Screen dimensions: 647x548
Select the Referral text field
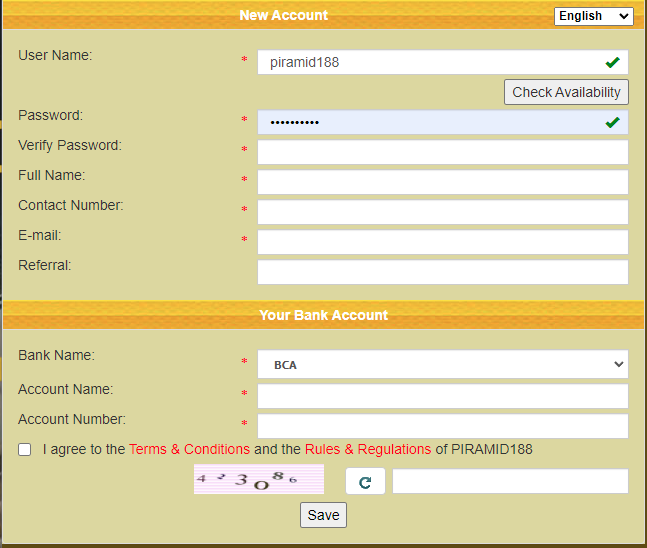pyautogui.click(x=443, y=272)
